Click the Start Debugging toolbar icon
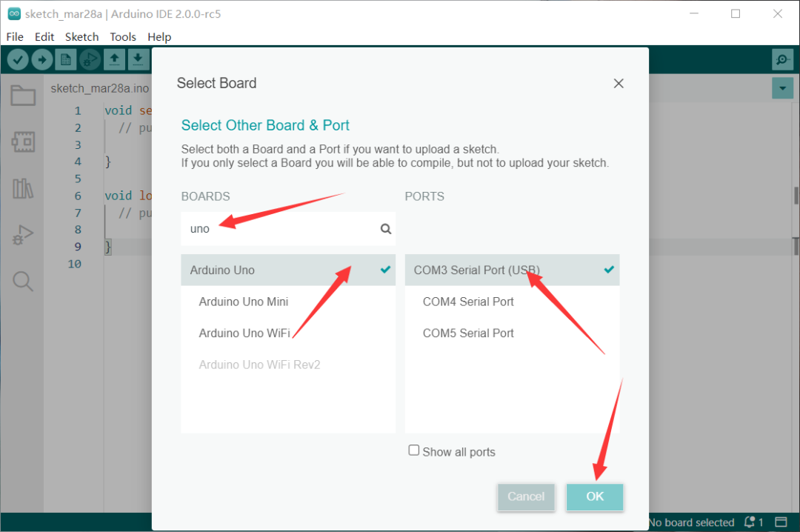The height and width of the screenshot is (532, 800). 90,60
